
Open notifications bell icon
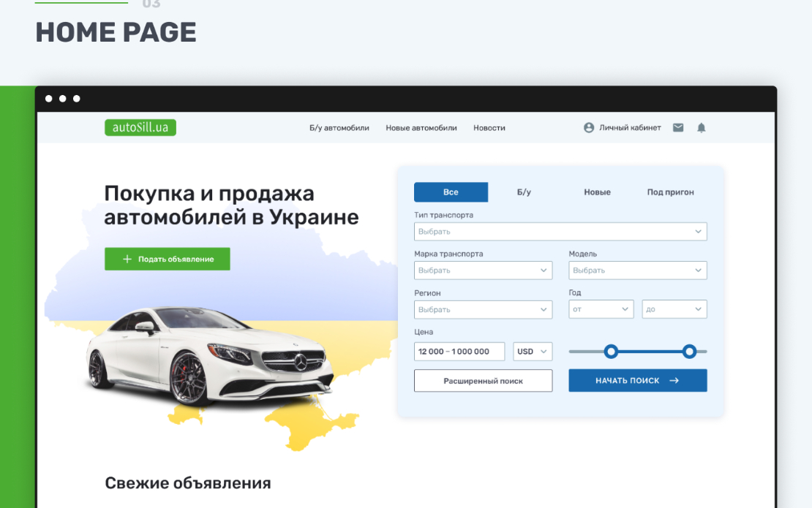[702, 128]
